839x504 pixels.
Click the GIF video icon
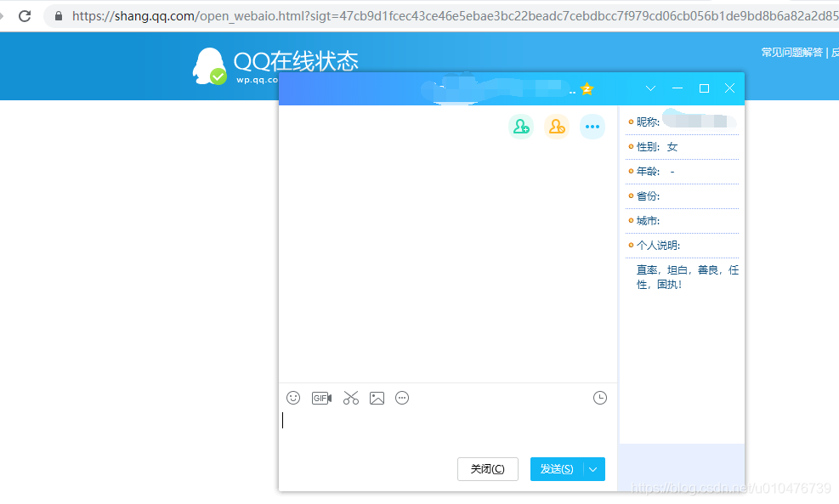coord(321,398)
